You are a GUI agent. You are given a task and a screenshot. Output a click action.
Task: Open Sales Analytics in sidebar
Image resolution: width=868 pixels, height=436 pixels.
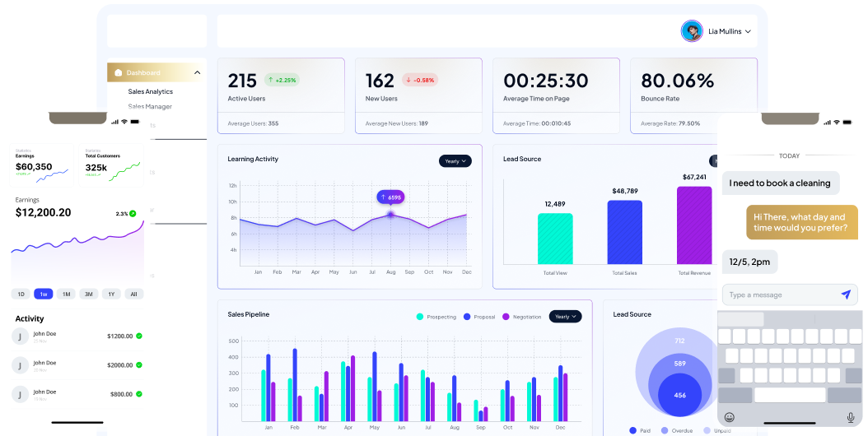point(150,91)
